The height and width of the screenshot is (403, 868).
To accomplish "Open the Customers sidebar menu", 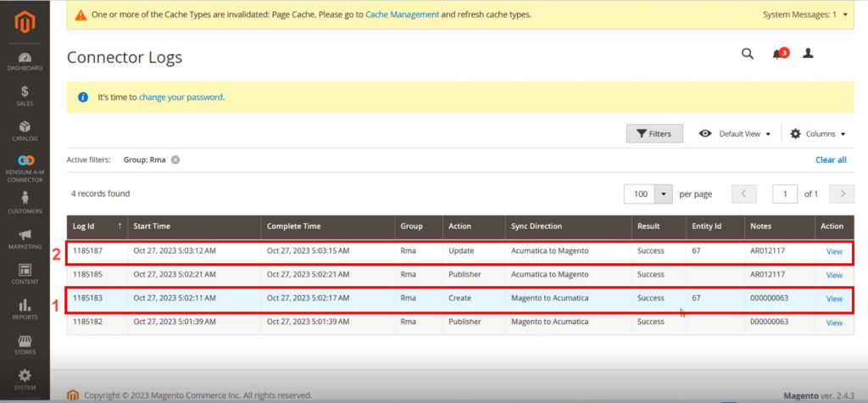I will [25, 203].
